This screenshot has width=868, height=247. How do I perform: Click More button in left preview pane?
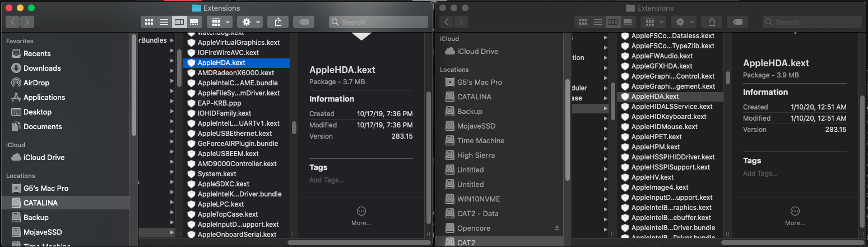point(361,216)
